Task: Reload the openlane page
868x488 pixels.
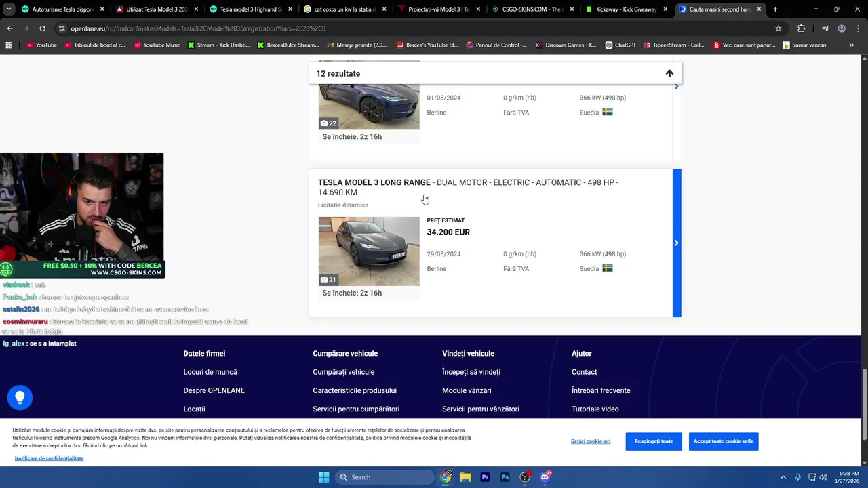Action: (42, 28)
